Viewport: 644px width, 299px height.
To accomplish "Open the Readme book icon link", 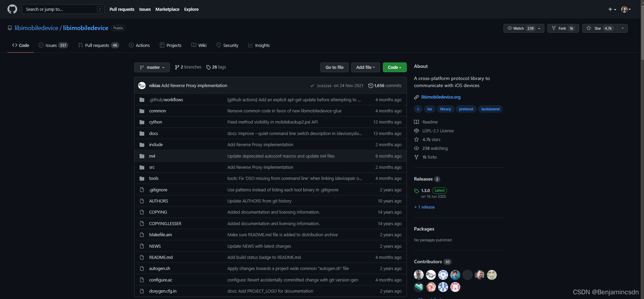I will pos(417,122).
